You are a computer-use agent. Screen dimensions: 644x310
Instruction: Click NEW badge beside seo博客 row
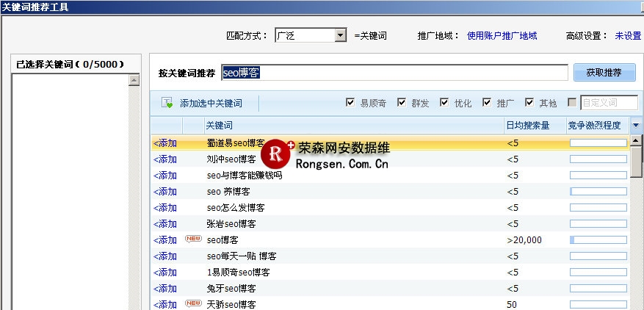193,239
